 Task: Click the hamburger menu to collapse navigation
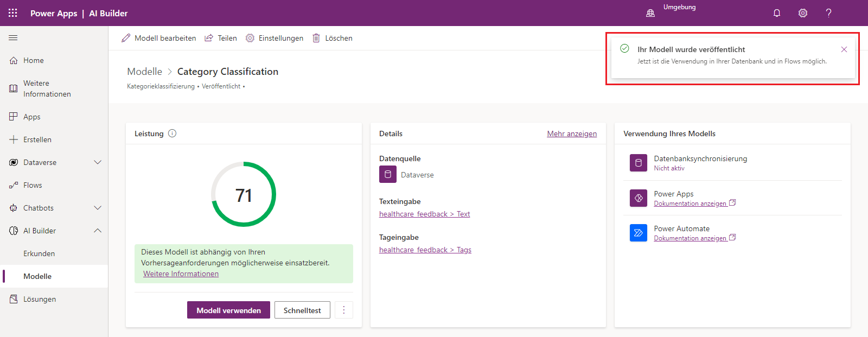[13, 38]
